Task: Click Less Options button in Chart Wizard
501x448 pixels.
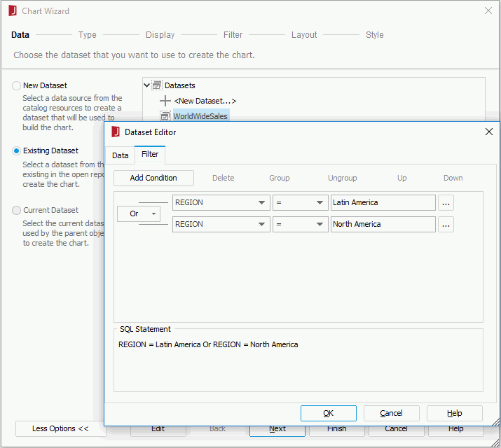Action: point(60,428)
